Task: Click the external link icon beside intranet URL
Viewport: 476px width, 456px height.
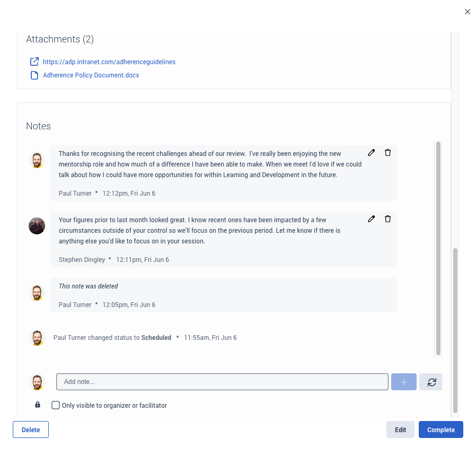Action: coord(34,62)
